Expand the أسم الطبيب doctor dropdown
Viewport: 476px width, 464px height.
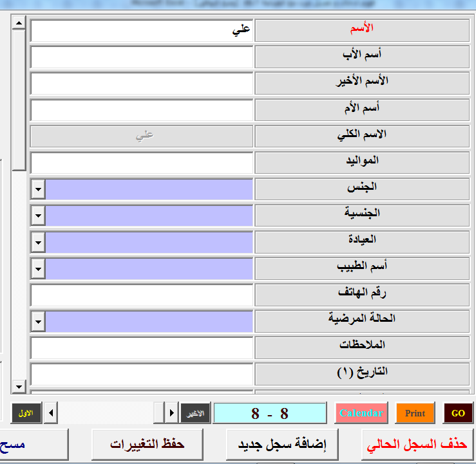click(38, 269)
